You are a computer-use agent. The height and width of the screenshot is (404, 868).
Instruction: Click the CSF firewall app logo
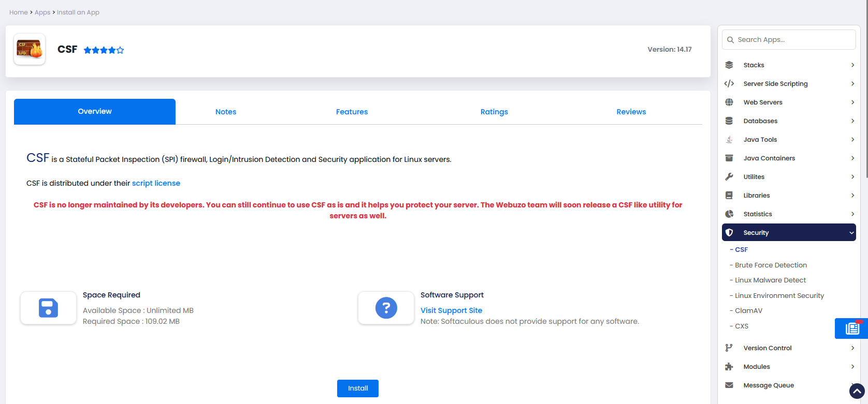(30, 49)
